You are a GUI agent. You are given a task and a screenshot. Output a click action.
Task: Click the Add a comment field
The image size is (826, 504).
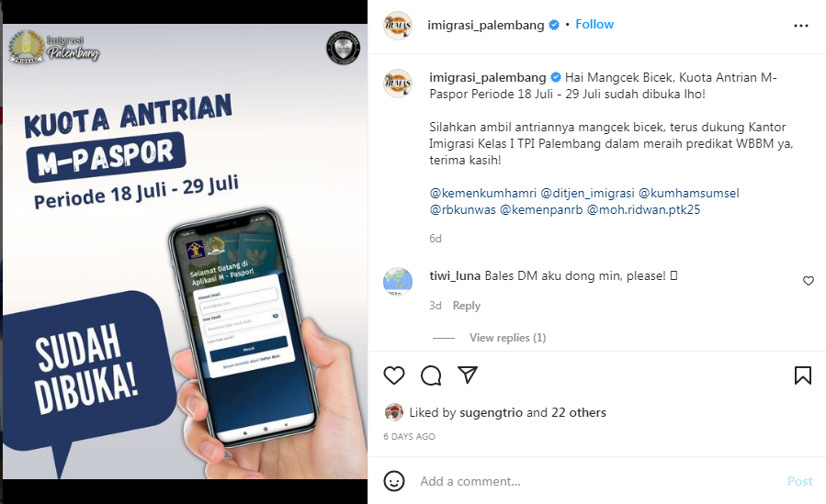pos(595,481)
